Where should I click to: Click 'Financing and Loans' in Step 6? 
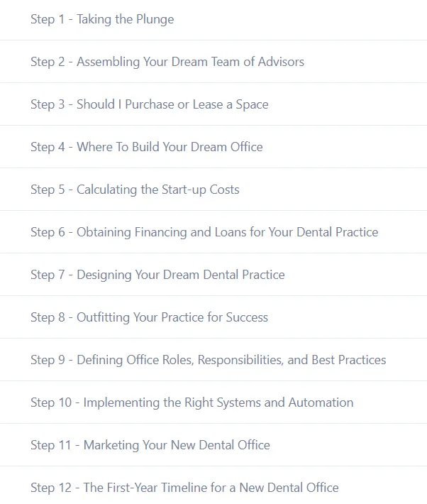coord(182,232)
